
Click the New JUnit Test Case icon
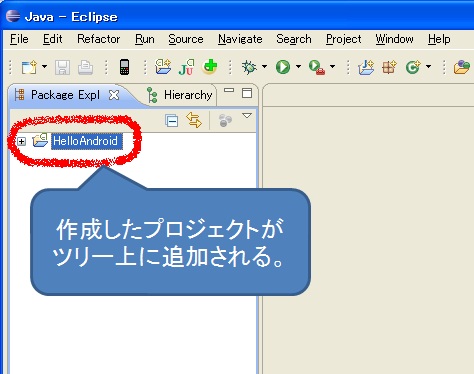[186, 67]
